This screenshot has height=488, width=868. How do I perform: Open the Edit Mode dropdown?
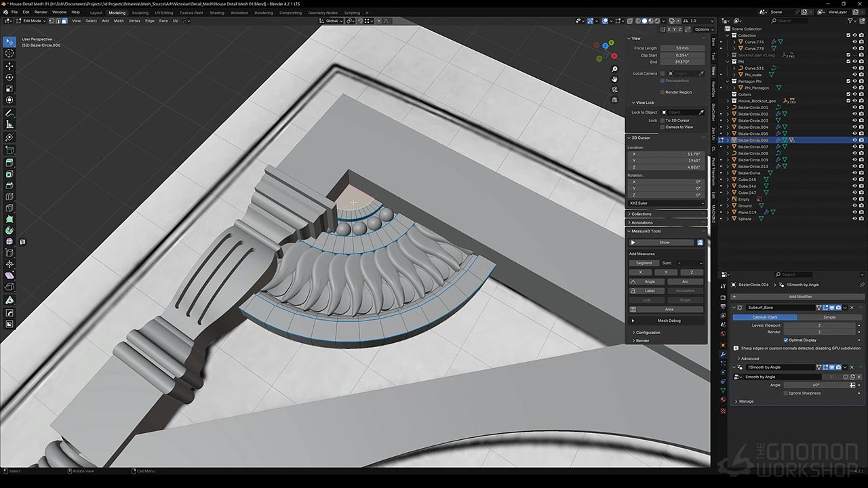point(32,21)
